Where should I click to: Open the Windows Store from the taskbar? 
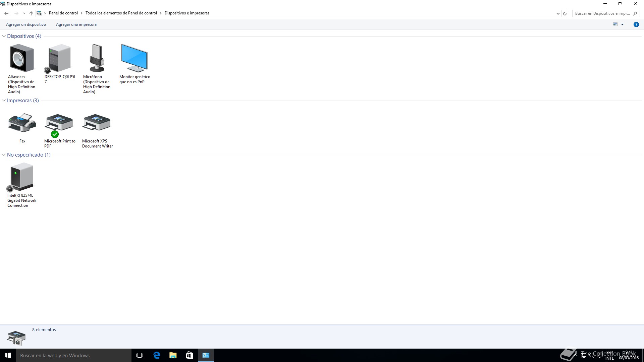pyautogui.click(x=189, y=355)
